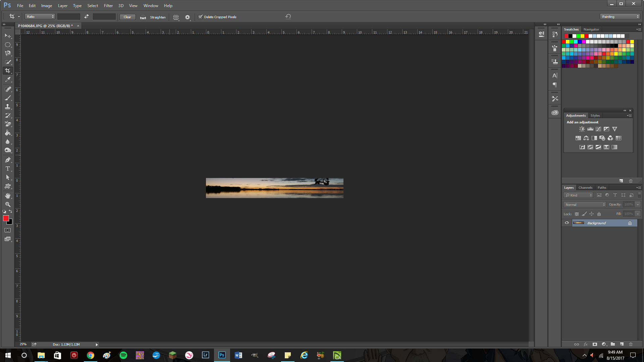The height and width of the screenshot is (362, 644).
Task: Open the Filter menu
Action: coord(108,5)
